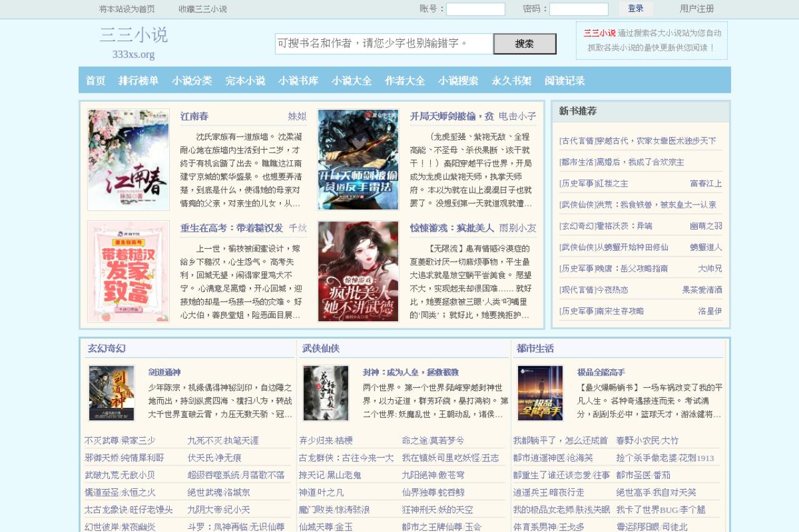The width and height of the screenshot is (799, 532).
Task: Click the 登录 login button
Action: pyautogui.click(x=636, y=9)
